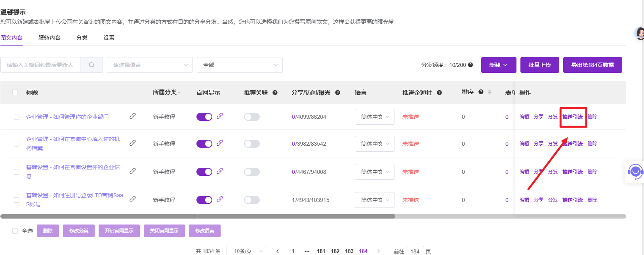644x255 pixels.
Task: Expand the 全部 filter dropdown
Action: tap(240, 65)
